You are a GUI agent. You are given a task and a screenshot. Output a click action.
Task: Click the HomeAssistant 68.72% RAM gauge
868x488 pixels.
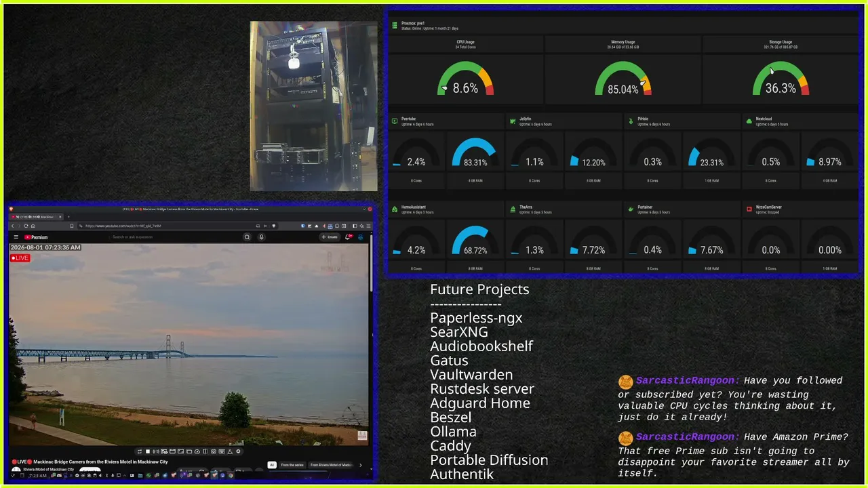[475, 241]
